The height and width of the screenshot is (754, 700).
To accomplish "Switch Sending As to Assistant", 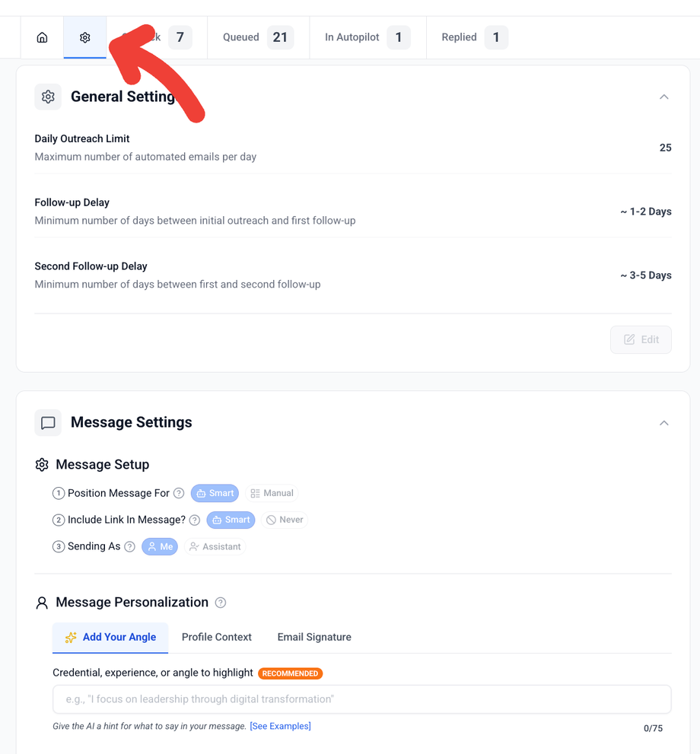I will 215,546.
